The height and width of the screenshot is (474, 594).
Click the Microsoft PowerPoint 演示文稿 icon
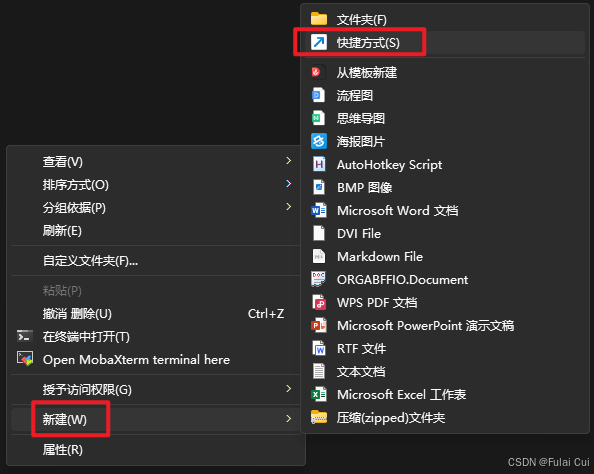(319, 325)
